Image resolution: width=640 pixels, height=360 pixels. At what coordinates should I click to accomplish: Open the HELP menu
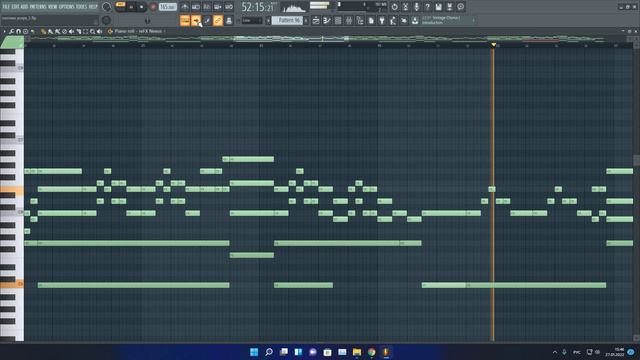click(x=93, y=7)
